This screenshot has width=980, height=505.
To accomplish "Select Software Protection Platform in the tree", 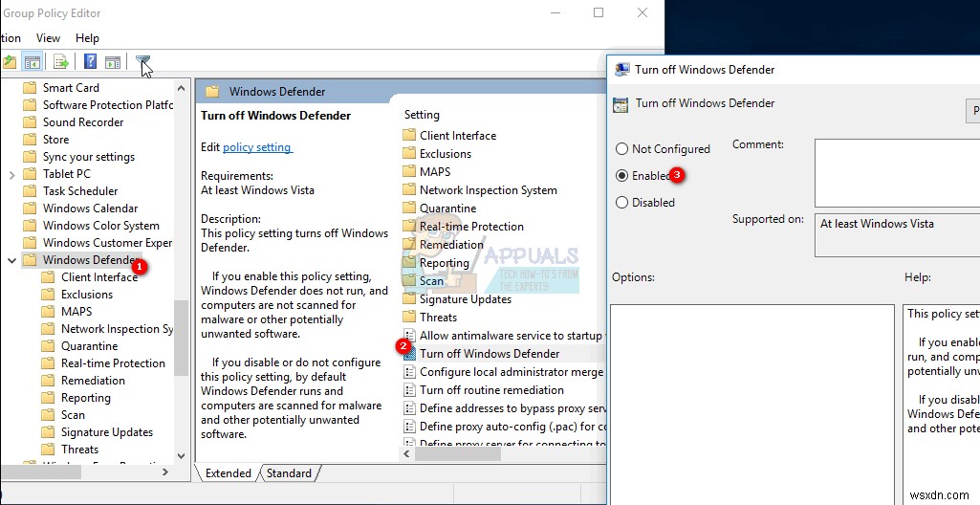I will pos(107,105).
